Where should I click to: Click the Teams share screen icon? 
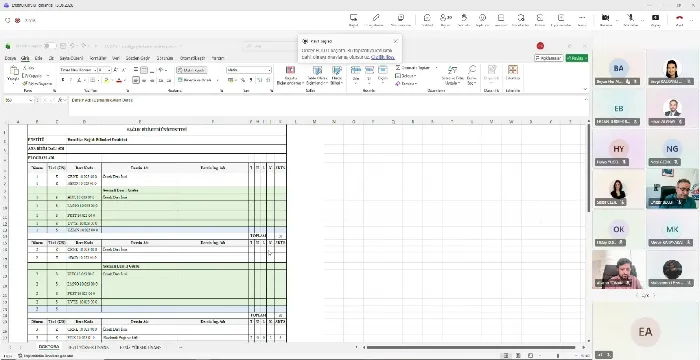[x=655, y=18]
